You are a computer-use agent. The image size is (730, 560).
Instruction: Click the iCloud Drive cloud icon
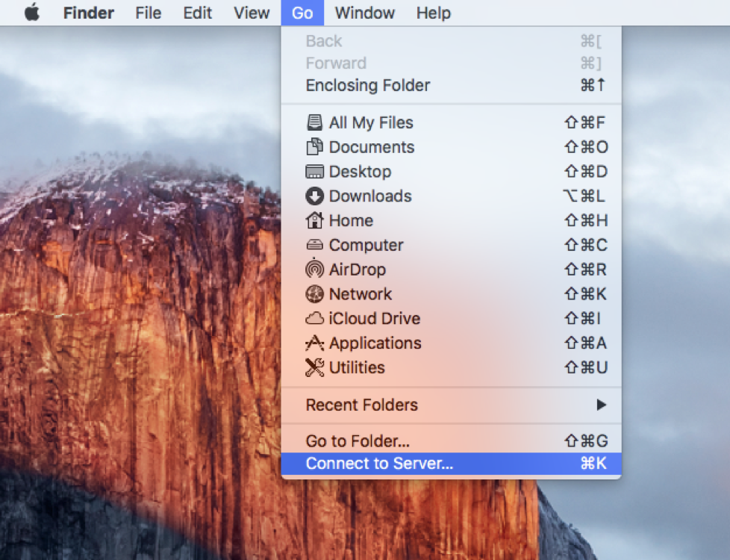coord(315,319)
